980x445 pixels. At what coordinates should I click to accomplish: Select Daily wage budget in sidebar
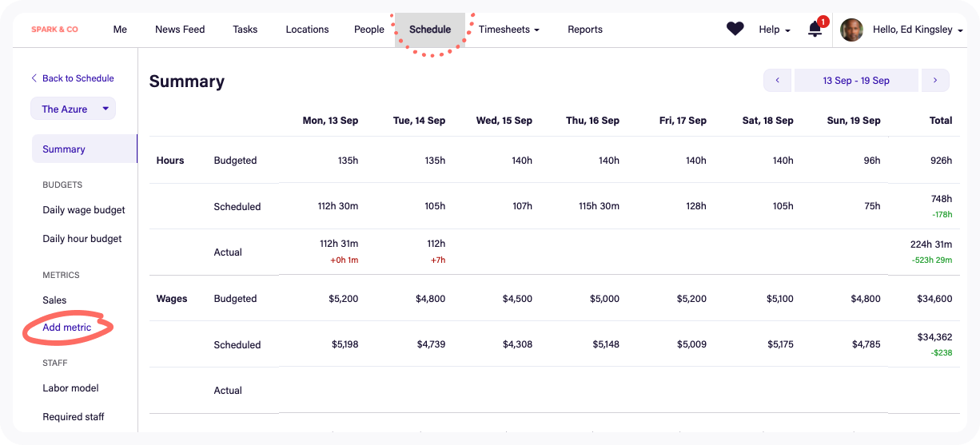84,210
